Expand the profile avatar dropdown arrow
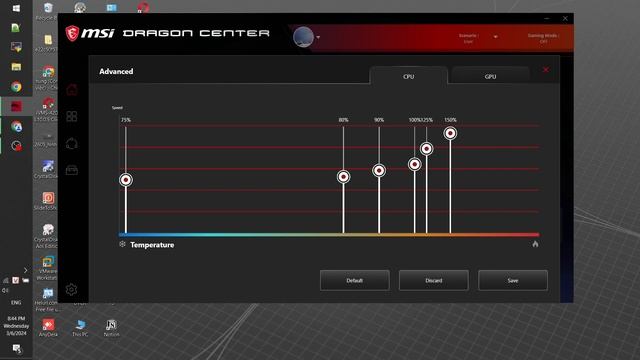The height and width of the screenshot is (360, 640). pyautogui.click(x=318, y=37)
